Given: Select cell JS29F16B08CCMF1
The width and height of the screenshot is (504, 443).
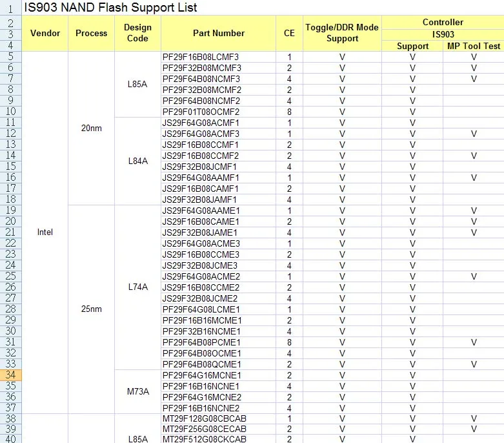Looking at the screenshot, I should point(218,145).
